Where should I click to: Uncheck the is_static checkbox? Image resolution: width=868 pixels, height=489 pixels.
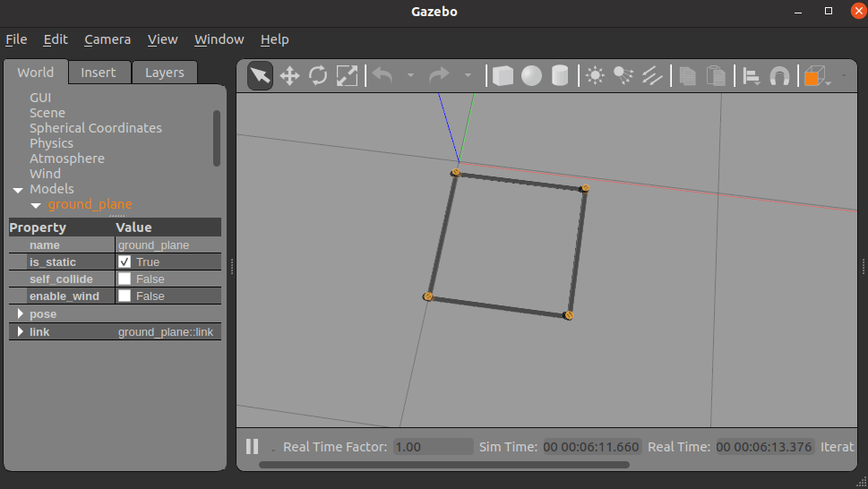click(x=125, y=262)
